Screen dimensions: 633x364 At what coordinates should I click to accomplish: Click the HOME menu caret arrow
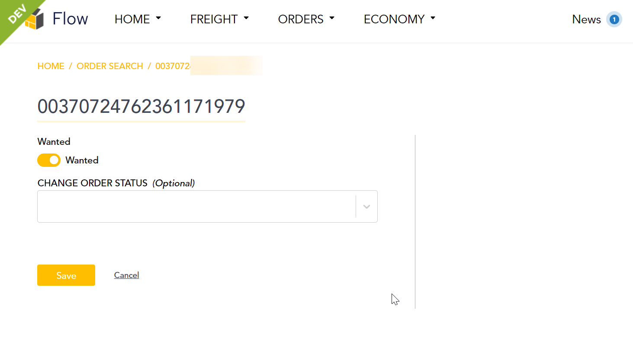(x=158, y=18)
